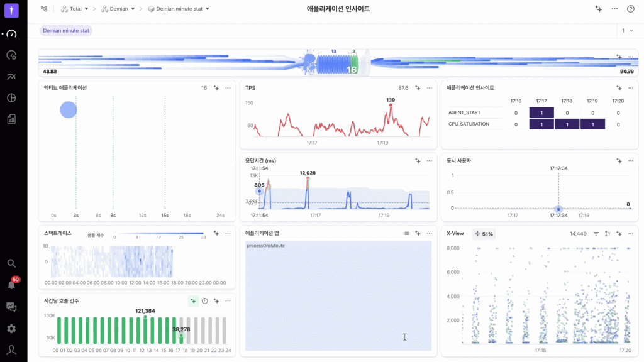This screenshot has height=362, width=644.
Task: Click the list icon in 애플리케이션 맵 panel
Action: tap(406, 233)
